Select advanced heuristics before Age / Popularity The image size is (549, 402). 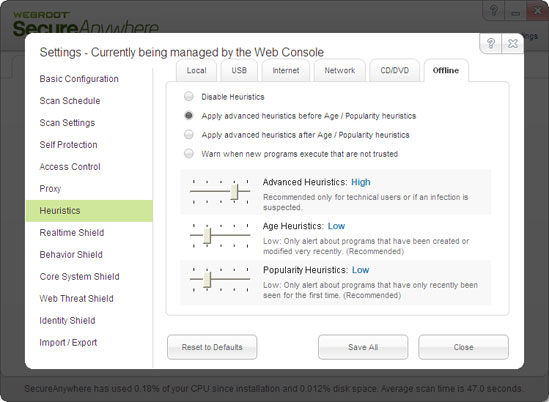click(189, 115)
